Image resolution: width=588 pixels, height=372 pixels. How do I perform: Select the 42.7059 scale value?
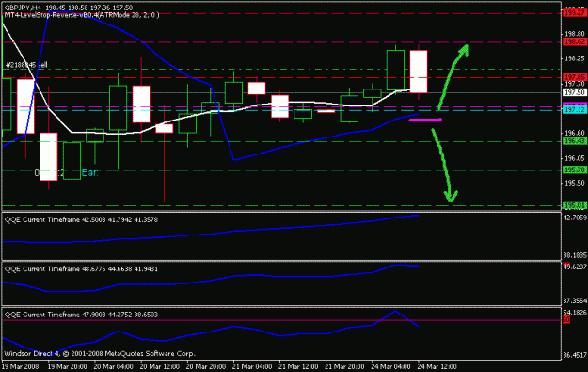pos(575,218)
